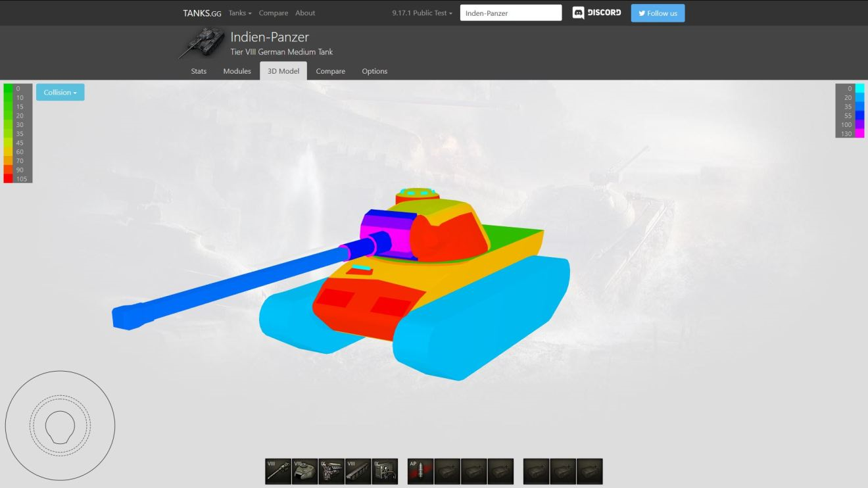Click the tank search input field
This screenshot has height=488, width=868.
click(510, 13)
